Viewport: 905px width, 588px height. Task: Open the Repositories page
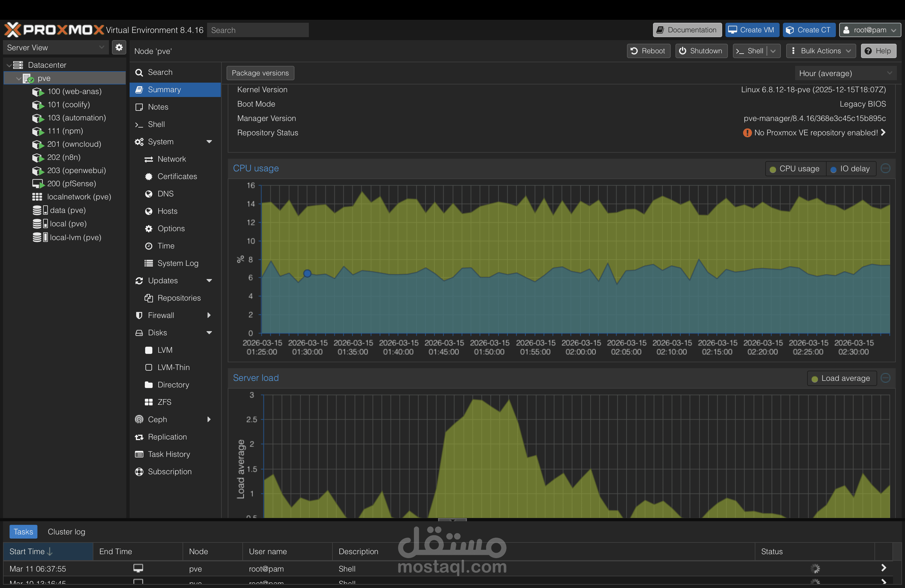pos(179,298)
